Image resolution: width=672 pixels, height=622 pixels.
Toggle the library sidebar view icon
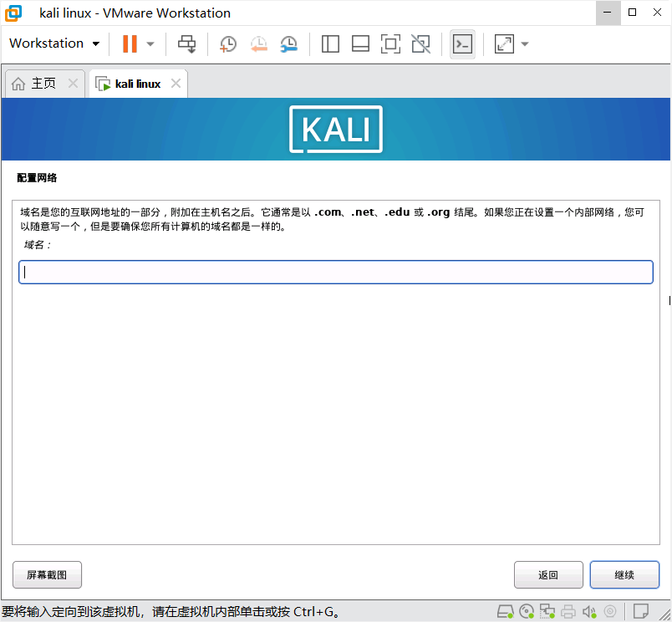pyautogui.click(x=330, y=43)
